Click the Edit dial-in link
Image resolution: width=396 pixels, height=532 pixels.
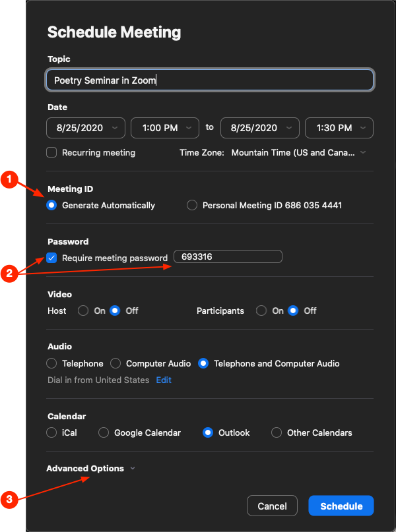(164, 380)
